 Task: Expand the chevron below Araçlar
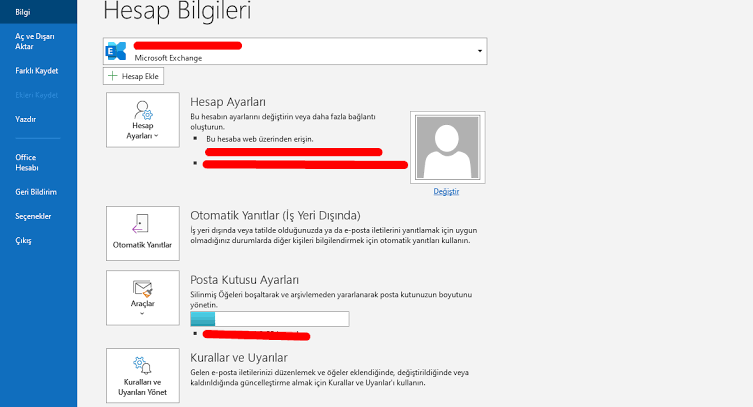(142, 313)
